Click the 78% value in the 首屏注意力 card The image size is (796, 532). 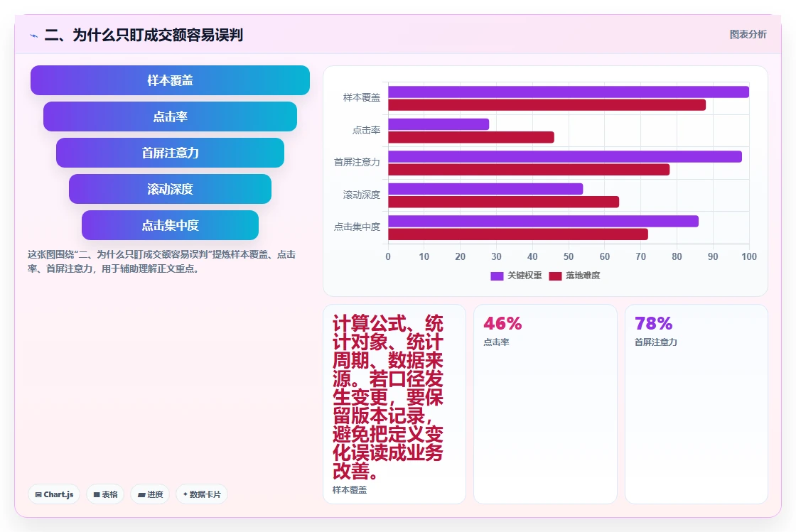point(653,323)
